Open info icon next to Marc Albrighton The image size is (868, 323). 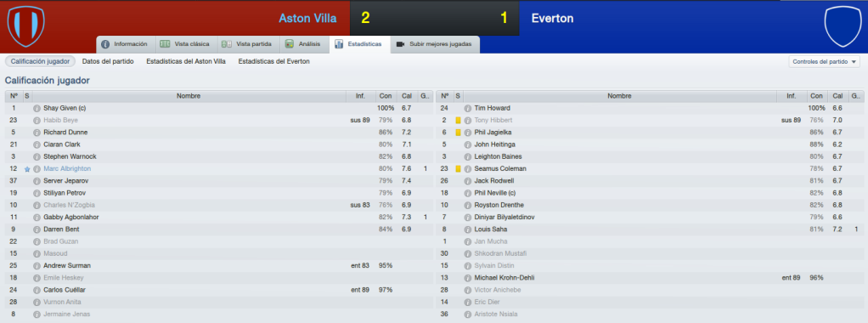coord(37,168)
